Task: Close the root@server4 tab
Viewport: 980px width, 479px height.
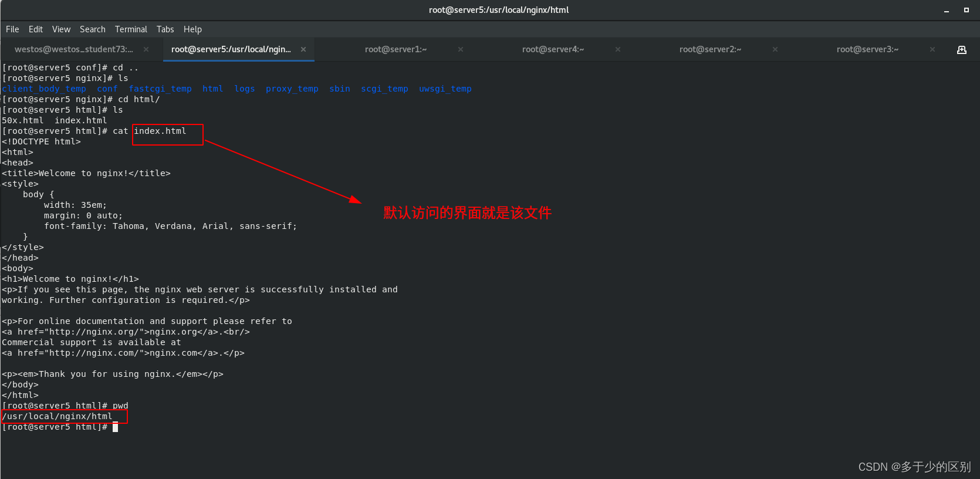Action: point(618,49)
